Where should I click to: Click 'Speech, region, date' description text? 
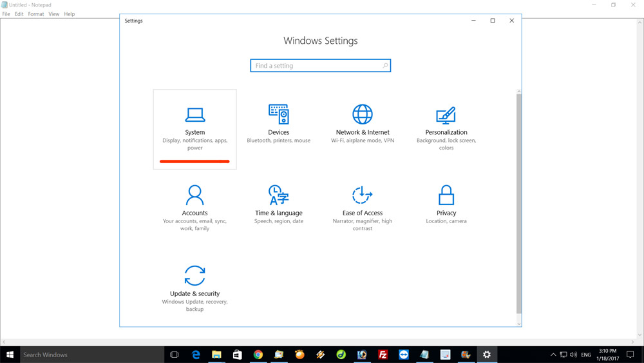coord(278,221)
